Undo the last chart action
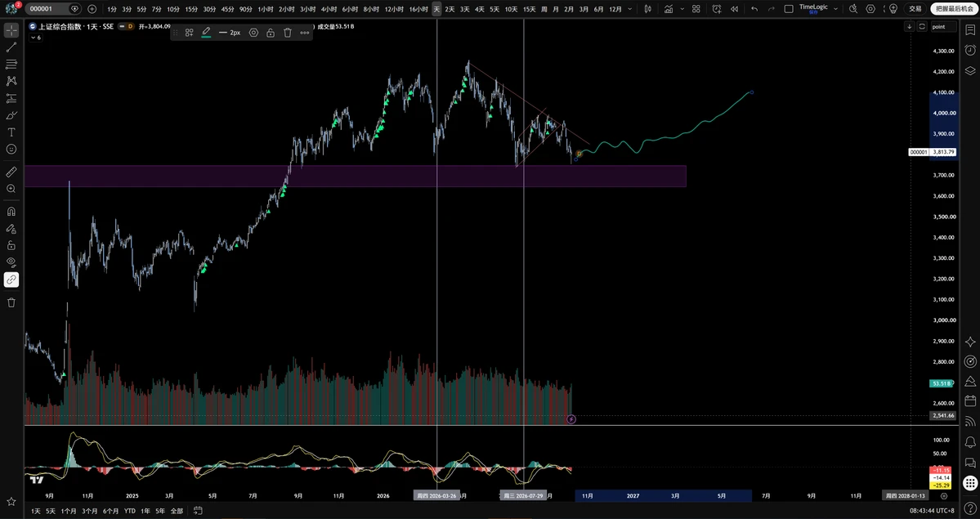The height and width of the screenshot is (519, 980). point(754,9)
